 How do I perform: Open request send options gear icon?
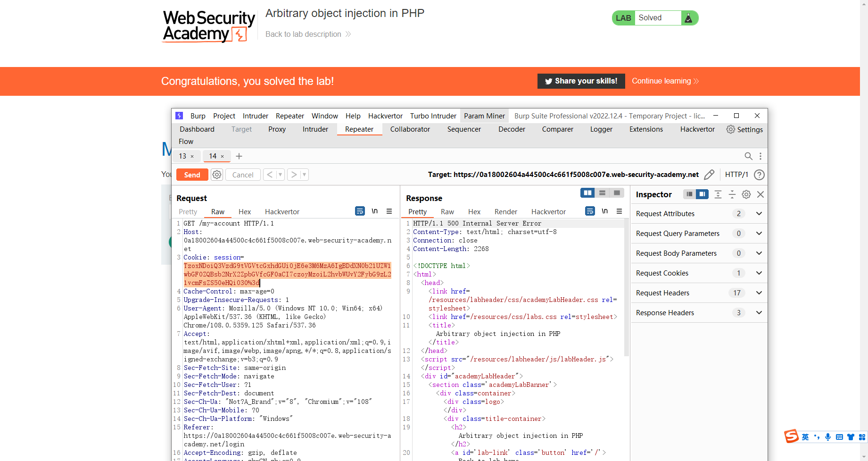tap(217, 175)
